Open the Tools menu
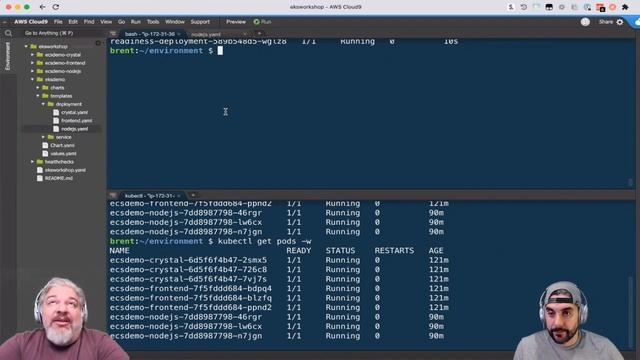The width and height of the screenshot is (640, 360). click(153, 22)
